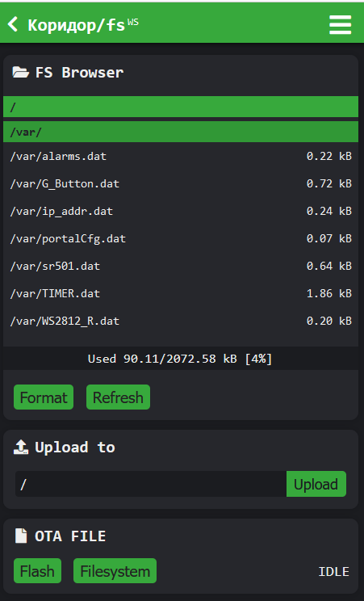The height and width of the screenshot is (601, 364).
Task: Click the Upload button
Action: [316, 484]
